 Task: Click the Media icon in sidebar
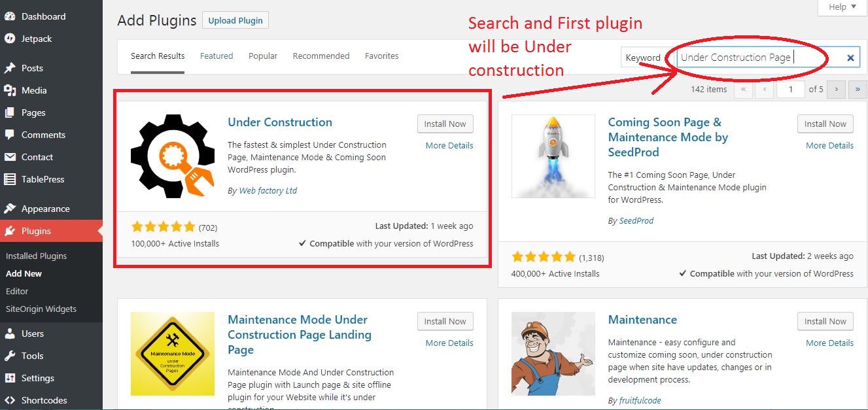tap(10, 90)
